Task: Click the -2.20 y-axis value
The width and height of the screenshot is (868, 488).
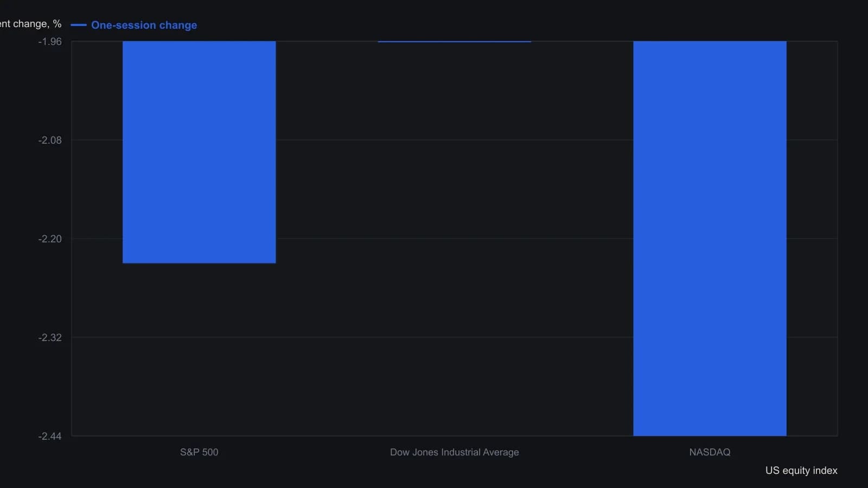Action: point(50,239)
